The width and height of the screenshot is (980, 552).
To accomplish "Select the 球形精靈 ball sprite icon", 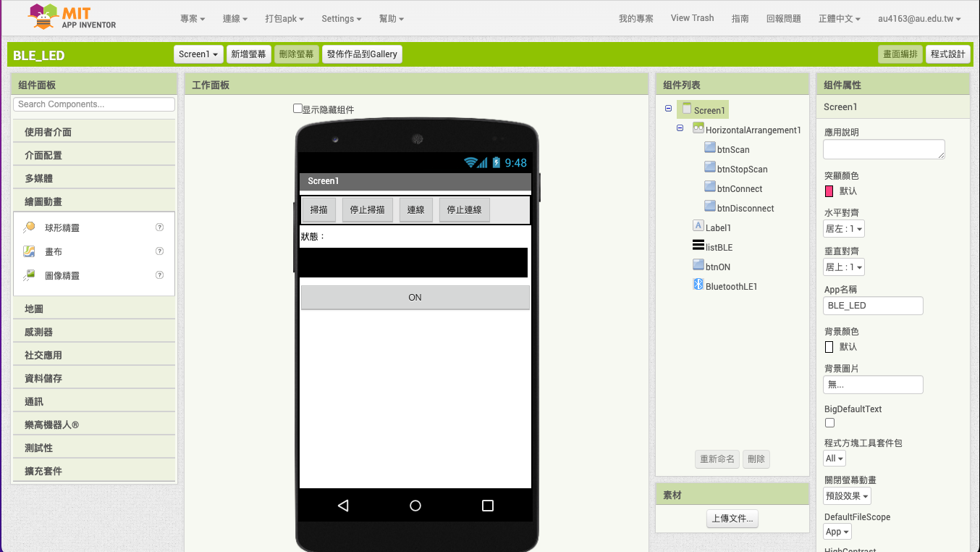I will 29,227.
